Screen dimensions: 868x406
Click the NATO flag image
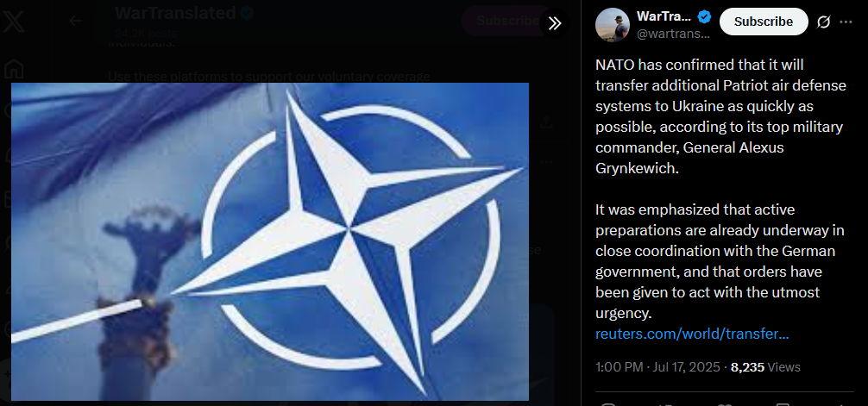point(270,241)
